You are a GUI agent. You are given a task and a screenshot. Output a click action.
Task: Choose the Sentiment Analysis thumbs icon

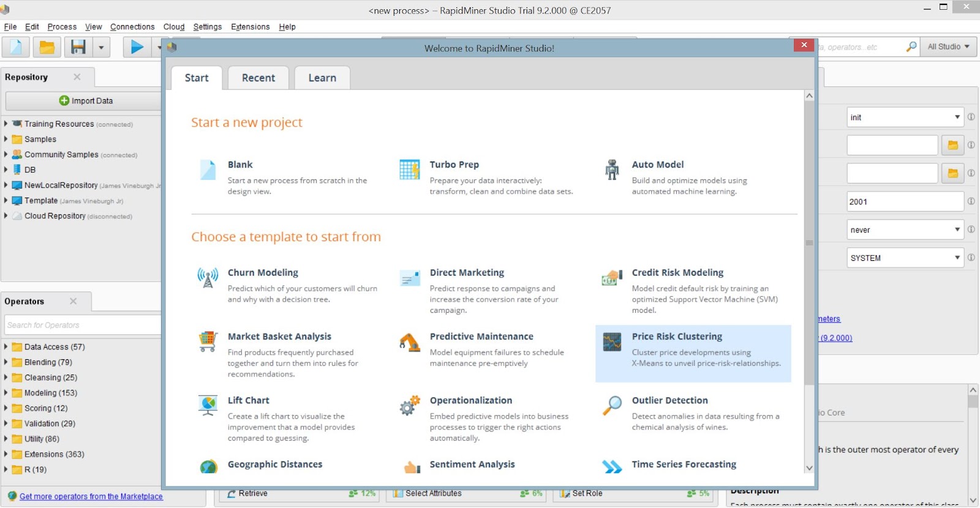[412, 468]
